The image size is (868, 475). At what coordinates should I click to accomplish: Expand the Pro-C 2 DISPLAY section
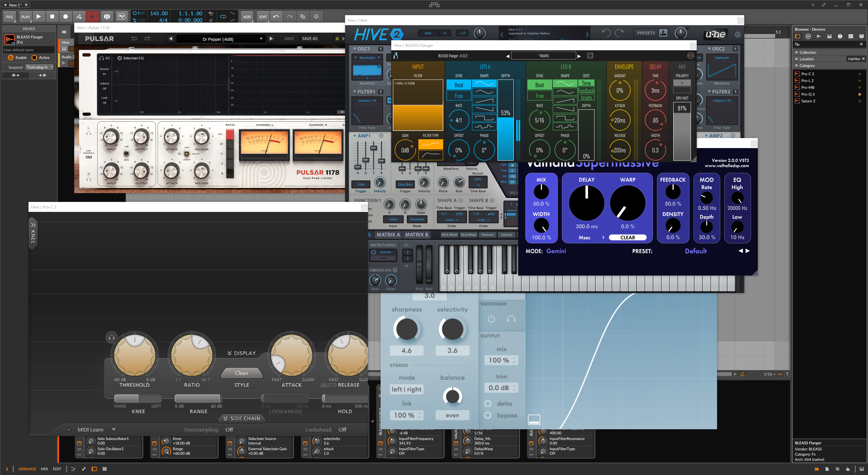(x=242, y=353)
